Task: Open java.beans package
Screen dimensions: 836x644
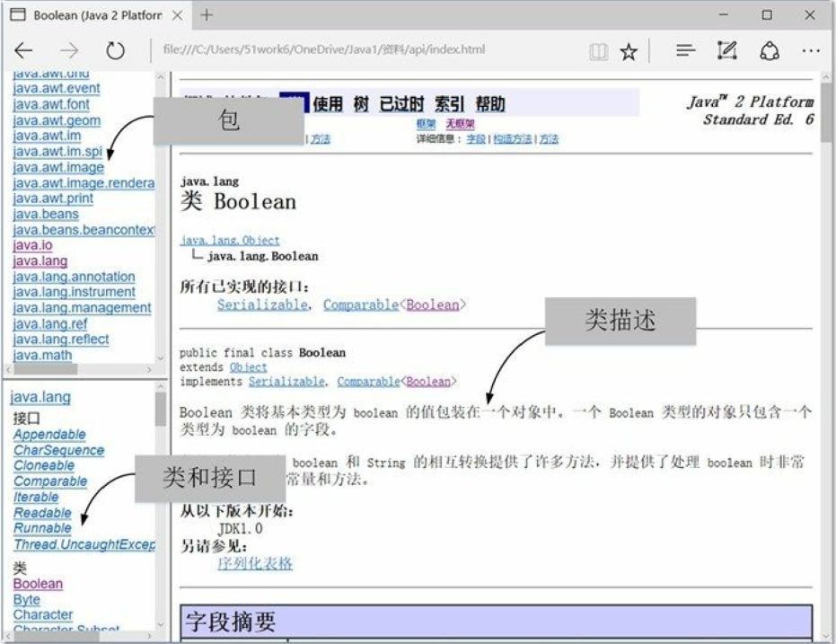Action: point(46,215)
